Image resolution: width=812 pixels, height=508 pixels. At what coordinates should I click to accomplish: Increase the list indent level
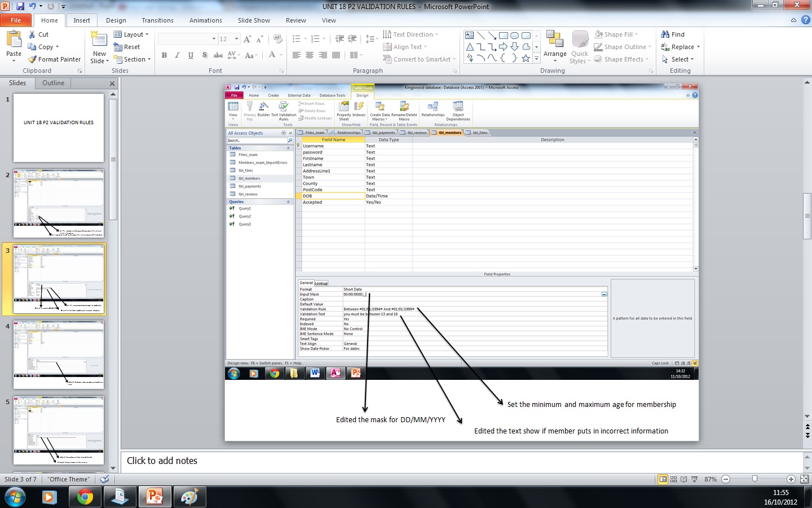[352, 39]
